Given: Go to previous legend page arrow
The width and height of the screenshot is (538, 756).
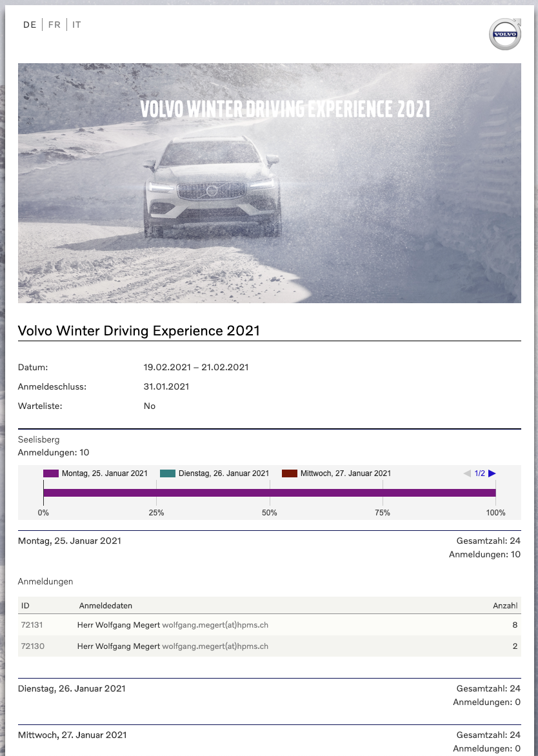Looking at the screenshot, I should point(467,473).
